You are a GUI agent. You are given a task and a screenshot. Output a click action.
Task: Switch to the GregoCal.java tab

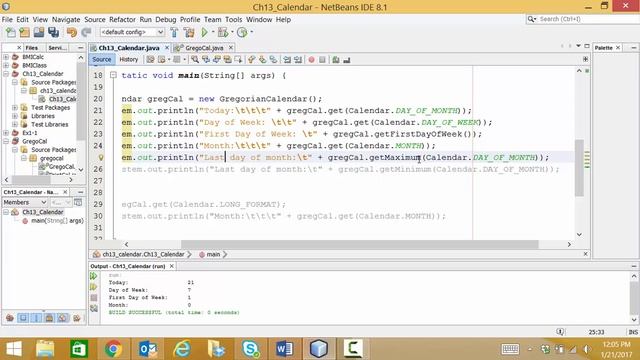point(204,48)
